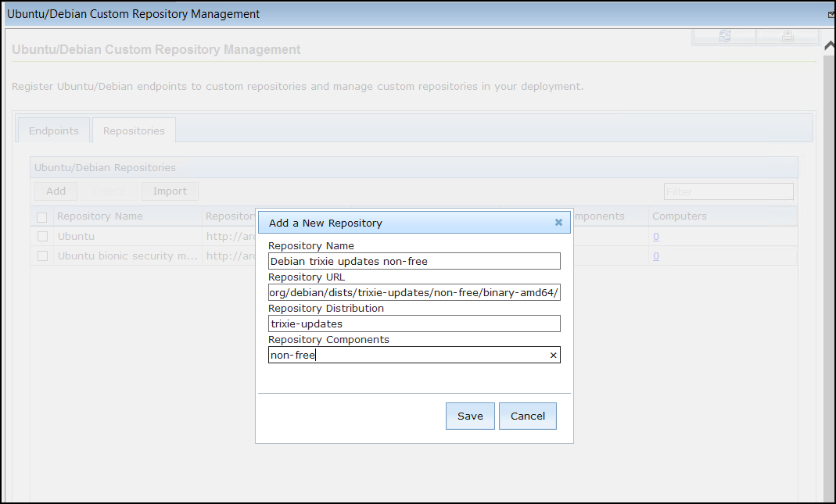This screenshot has width=836, height=504.
Task: Click the scroll up arrow on the right scrollbar
Action: (829, 46)
